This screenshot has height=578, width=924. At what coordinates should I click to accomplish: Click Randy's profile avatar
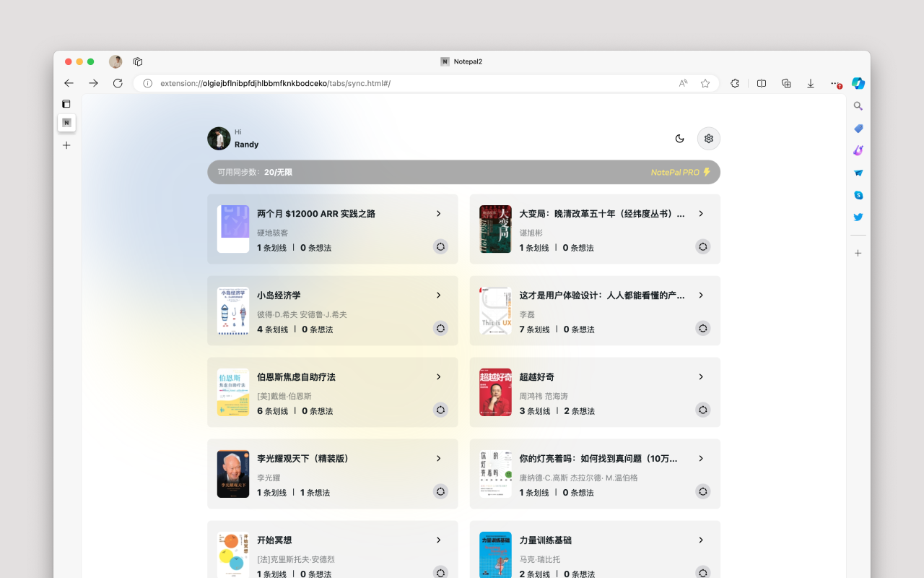click(x=219, y=138)
